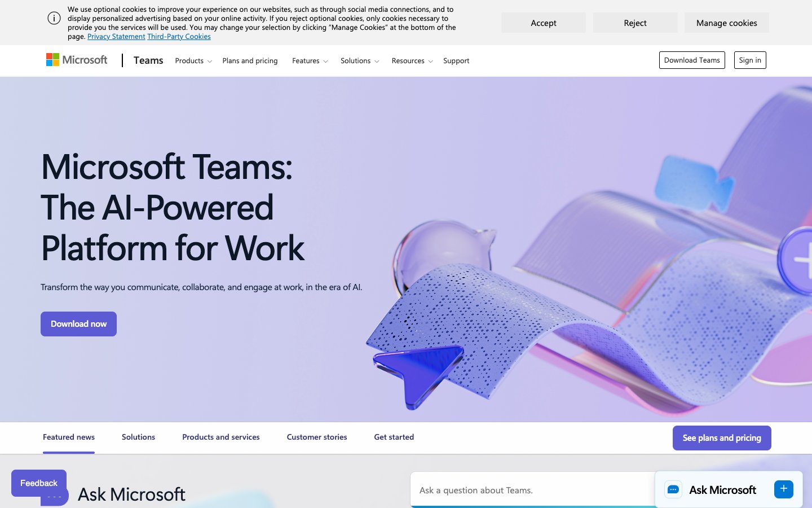The width and height of the screenshot is (812, 508).
Task: Click the info icon in the cookie banner
Action: [x=54, y=17]
